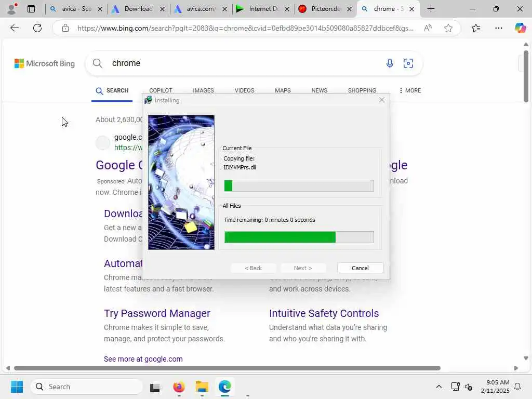Viewport: 532px width, 399px height.
Task: Refresh the page with reload icon
Action: coord(37,28)
